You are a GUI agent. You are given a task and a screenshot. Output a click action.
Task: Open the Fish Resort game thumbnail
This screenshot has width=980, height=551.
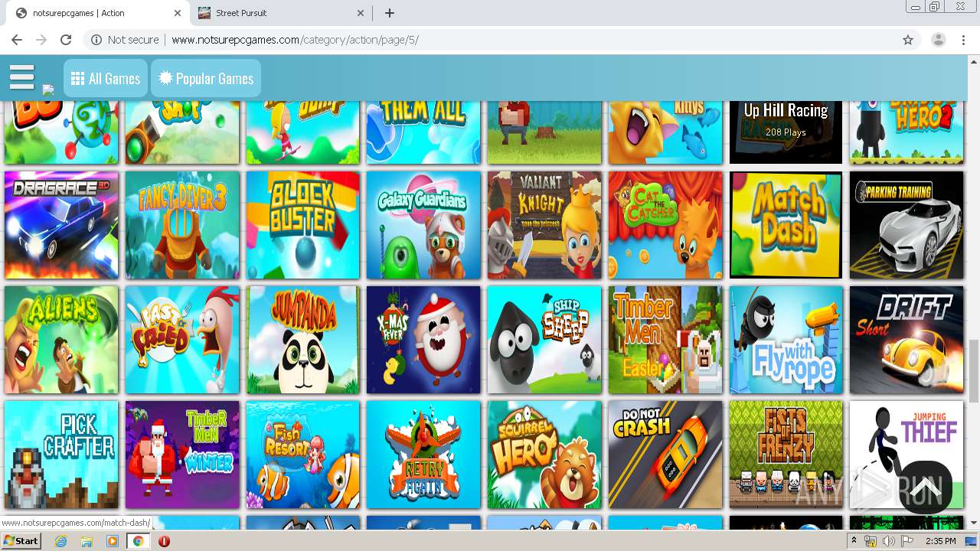pos(303,455)
